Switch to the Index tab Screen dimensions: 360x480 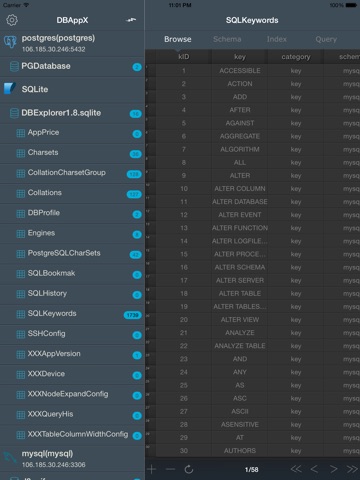tap(277, 39)
